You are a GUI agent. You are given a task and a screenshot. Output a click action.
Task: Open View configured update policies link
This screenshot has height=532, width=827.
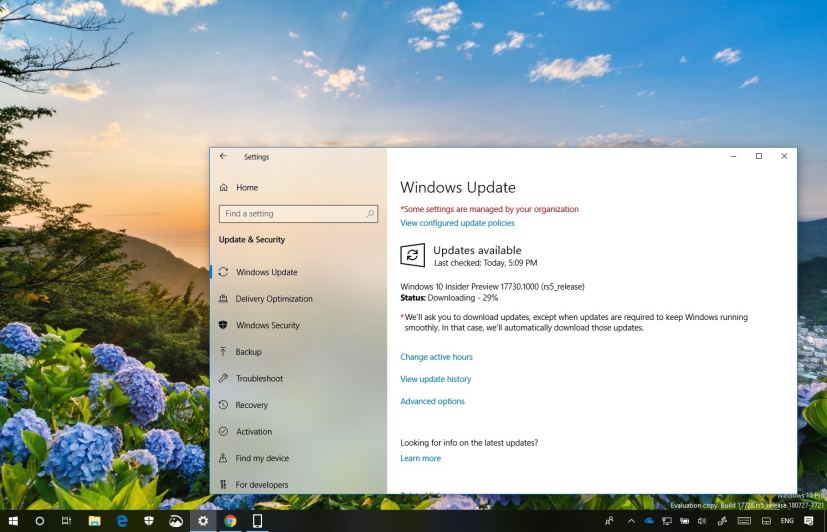pos(457,223)
